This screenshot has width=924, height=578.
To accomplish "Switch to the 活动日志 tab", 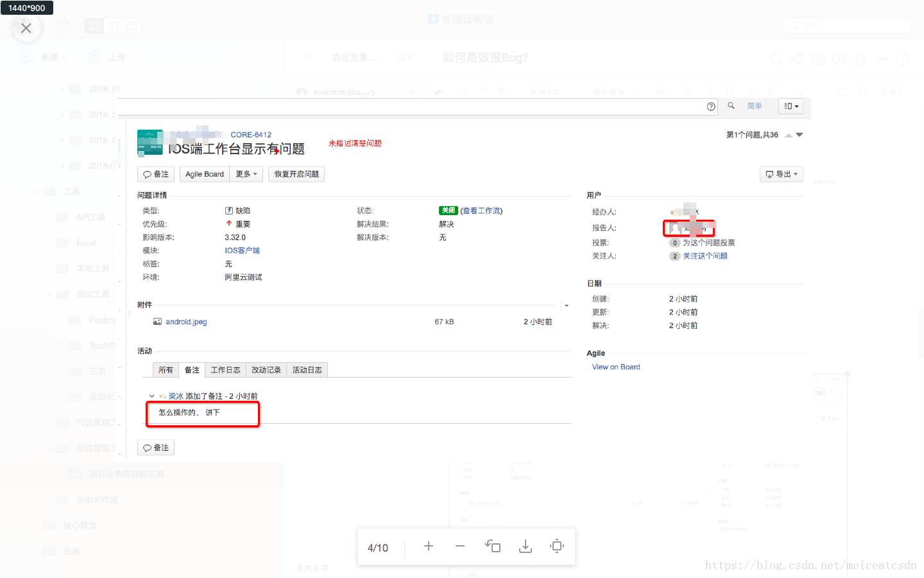I will (x=307, y=370).
